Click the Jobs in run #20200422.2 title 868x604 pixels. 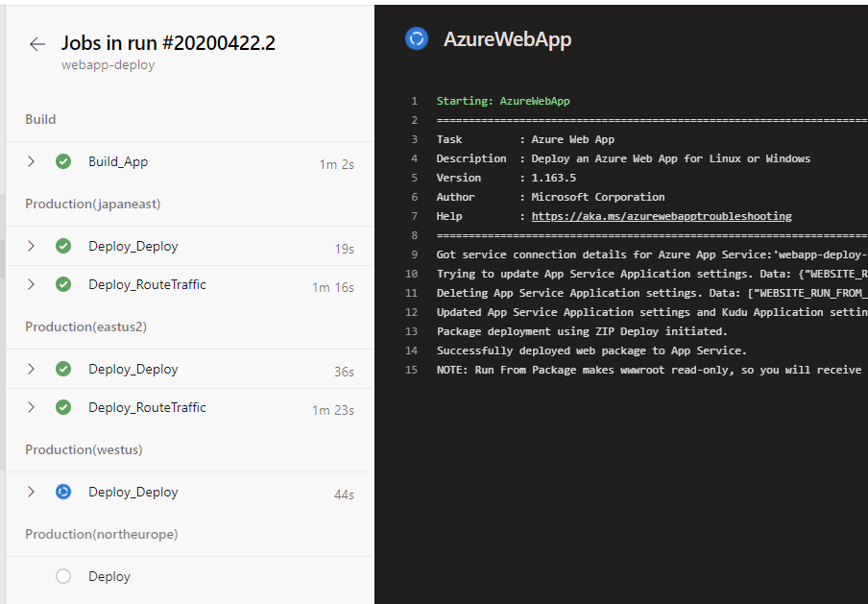coord(168,42)
